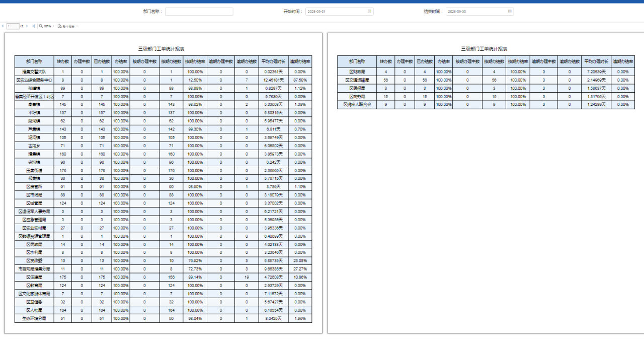This screenshot has height=341, width=644.
Task: Click 逾期办结率 header in the left table
Action: coord(300,61)
